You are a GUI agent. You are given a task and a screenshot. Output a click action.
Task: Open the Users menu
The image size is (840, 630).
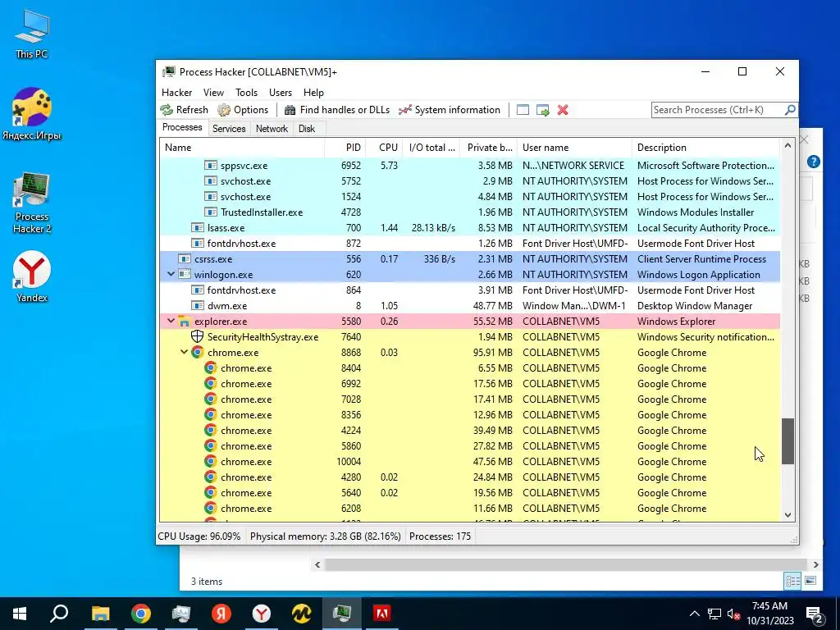pos(281,93)
